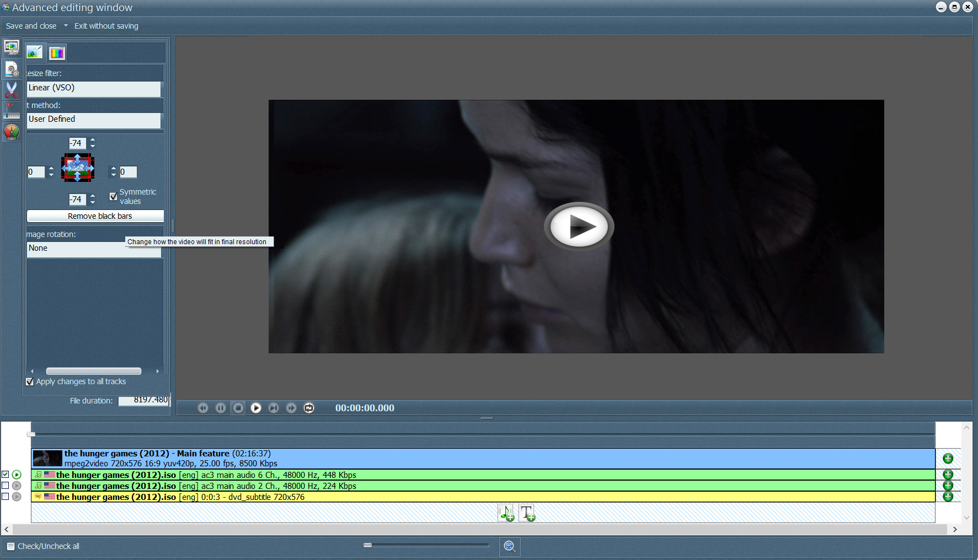Toggle Symmetric values checkbox
Image resolution: width=978 pixels, height=560 pixels.
tap(113, 196)
